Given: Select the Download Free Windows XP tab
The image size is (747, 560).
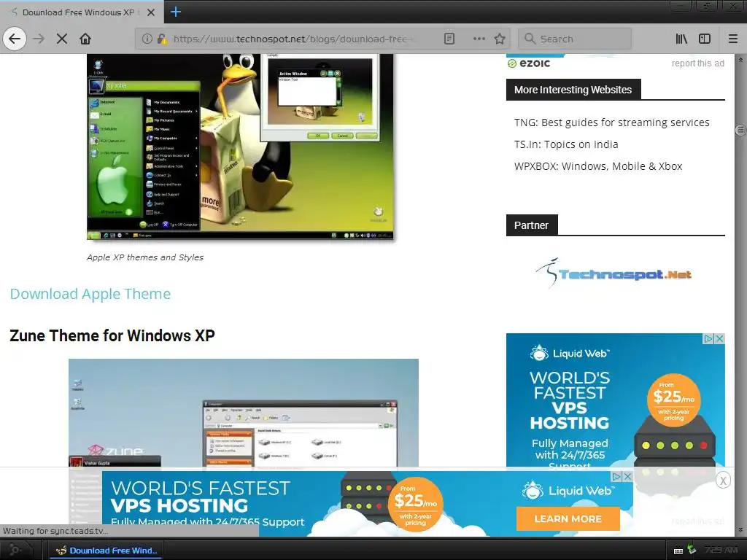Looking at the screenshot, I should 82,12.
